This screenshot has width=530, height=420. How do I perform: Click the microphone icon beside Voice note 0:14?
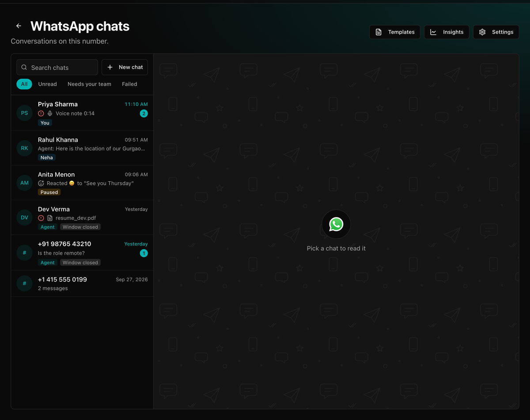point(50,113)
